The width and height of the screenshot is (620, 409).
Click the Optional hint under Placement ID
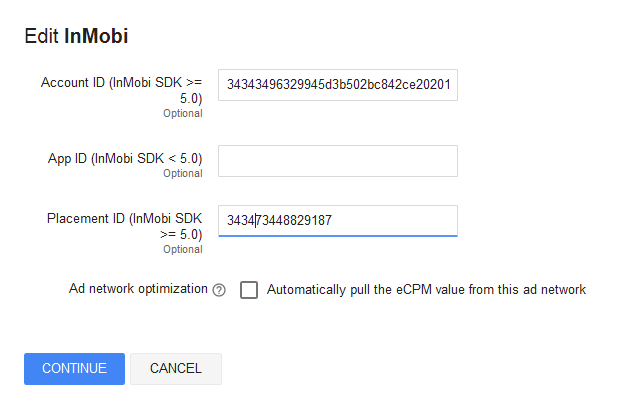tap(182, 249)
